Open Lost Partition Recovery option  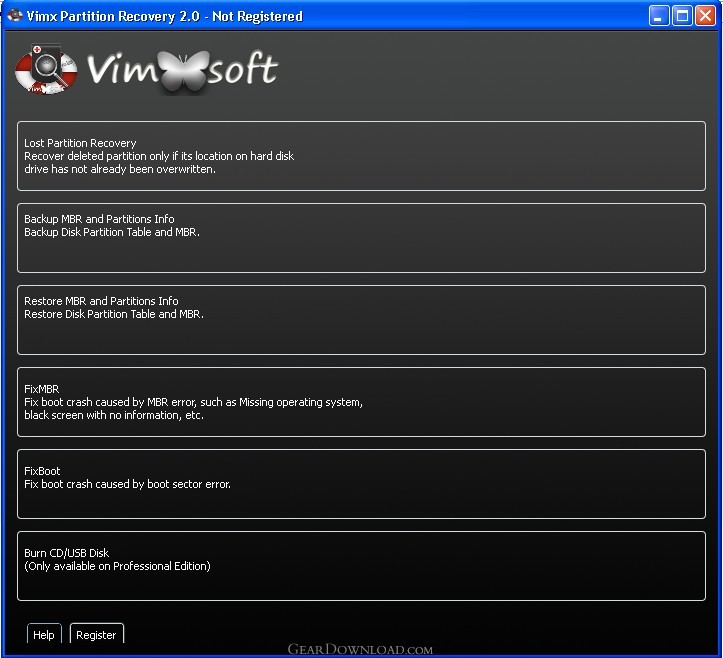click(361, 156)
